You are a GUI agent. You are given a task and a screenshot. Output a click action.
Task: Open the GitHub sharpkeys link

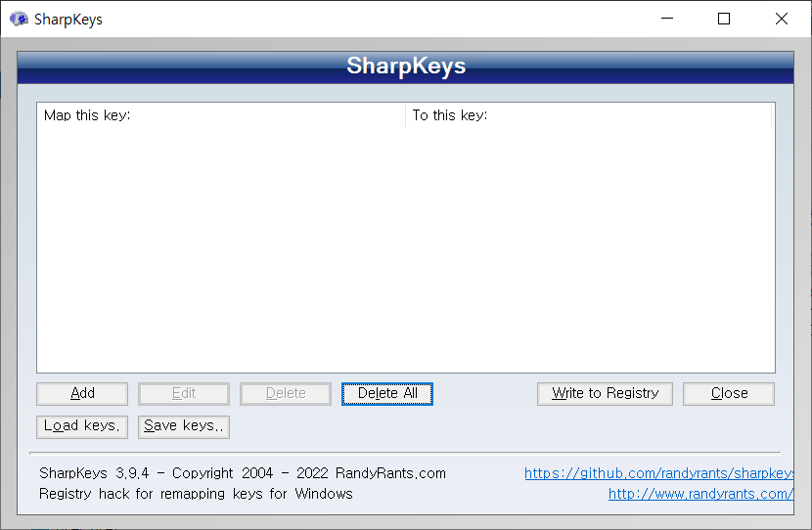click(658, 473)
